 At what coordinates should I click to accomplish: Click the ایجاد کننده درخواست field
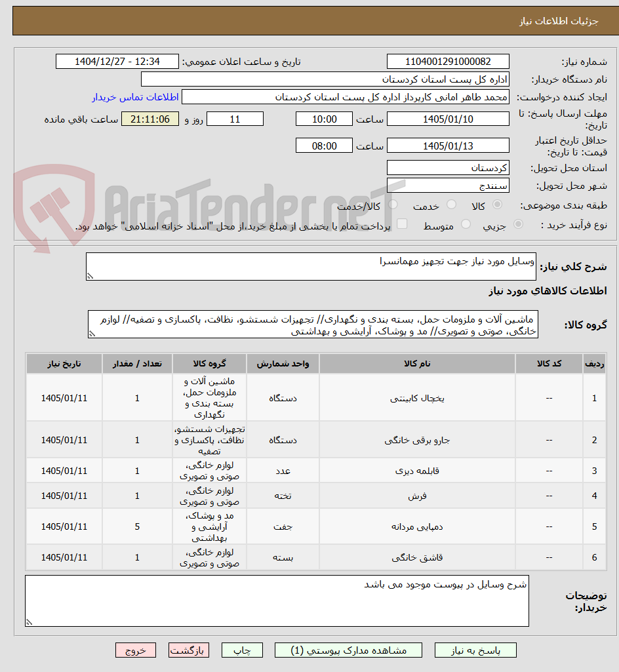click(x=346, y=97)
